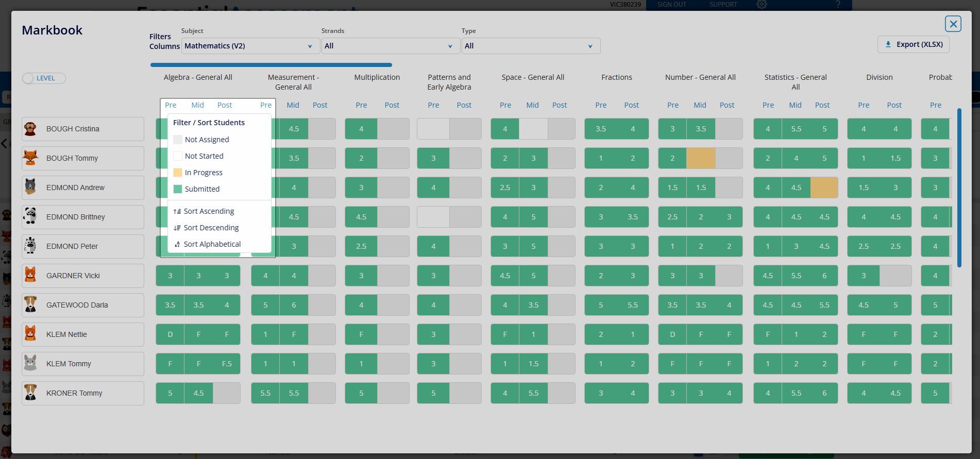
Task: Click BOUGH Tommy's fox avatar icon
Action: [x=30, y=158]
